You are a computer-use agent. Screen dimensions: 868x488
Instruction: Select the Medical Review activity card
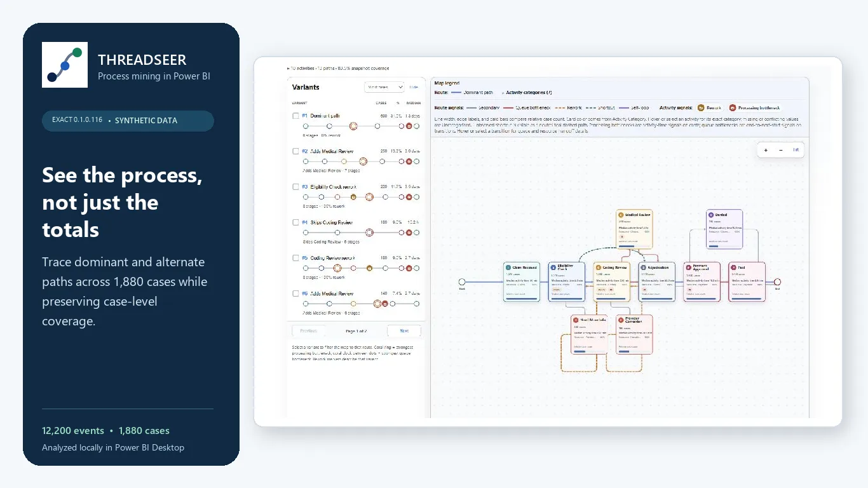pyautogui.click(x=634, y=229)
